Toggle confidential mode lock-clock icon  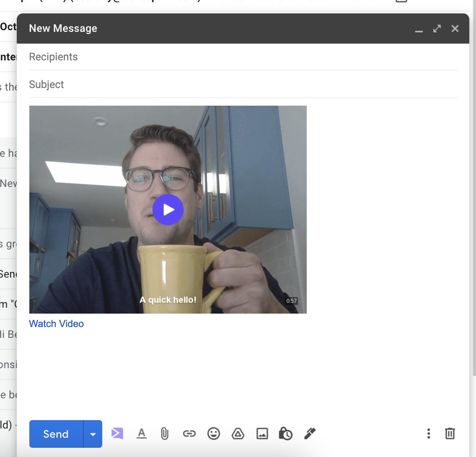286,434
